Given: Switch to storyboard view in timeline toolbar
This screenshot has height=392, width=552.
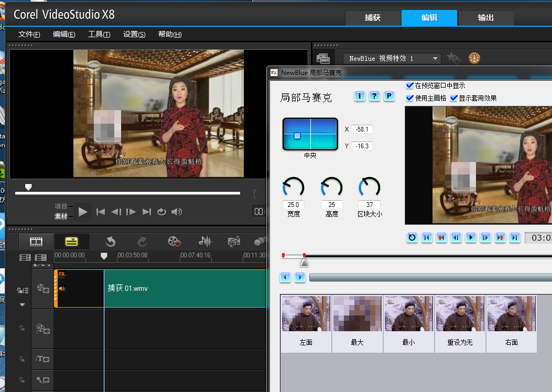Looking at the screenshot, I should (x=36, y=242).
